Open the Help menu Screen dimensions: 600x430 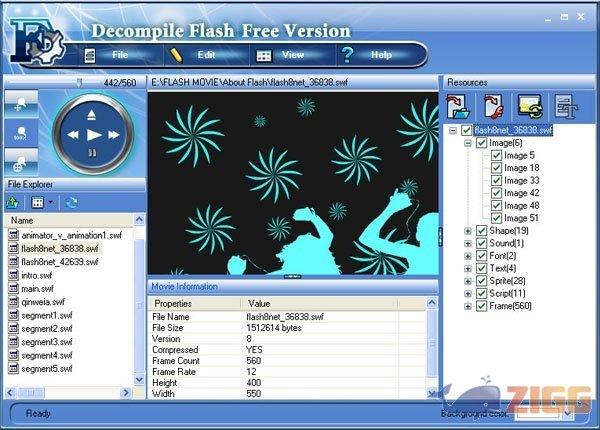tap(382, 55)
